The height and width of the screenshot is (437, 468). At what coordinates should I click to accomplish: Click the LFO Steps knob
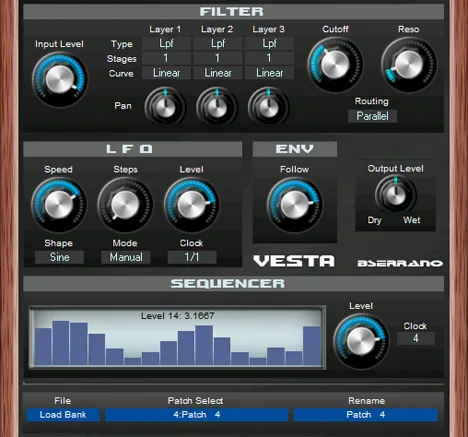[x=125, y=205]
